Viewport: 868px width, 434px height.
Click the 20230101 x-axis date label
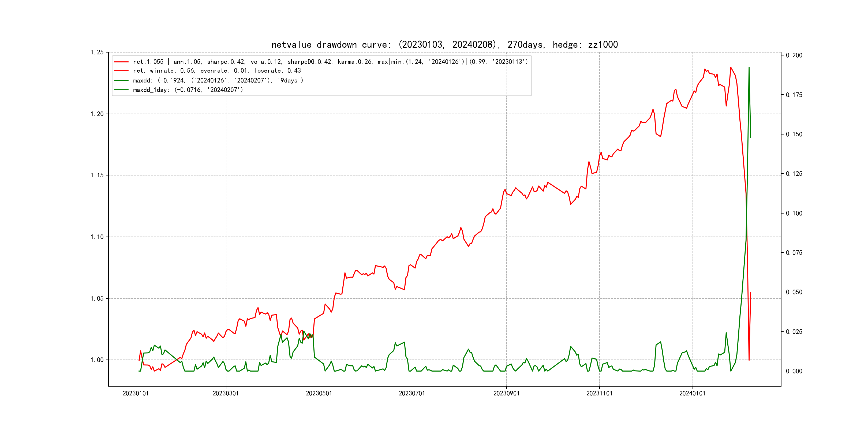pos(136,393)
